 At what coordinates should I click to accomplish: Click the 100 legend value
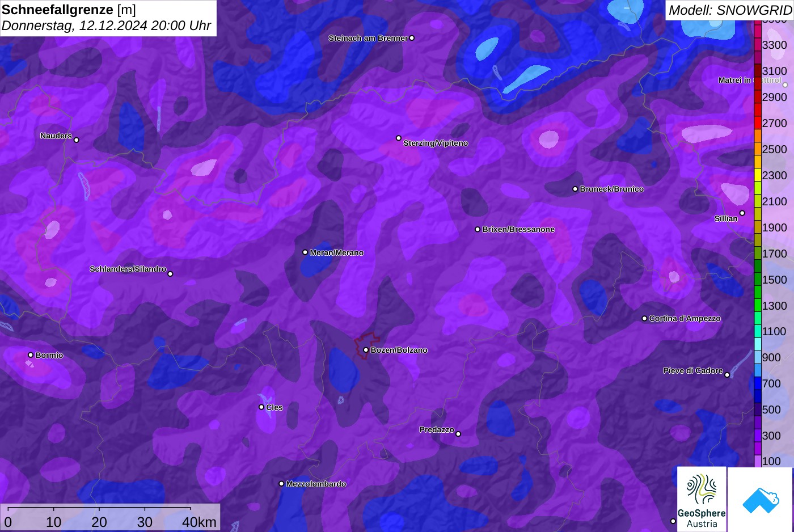tap(771, 461)
